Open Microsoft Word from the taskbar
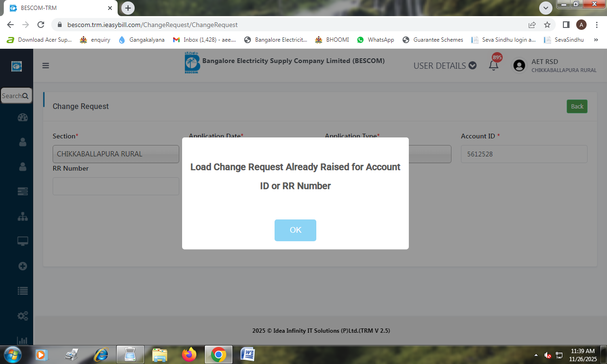Image resolution: width=607 pixels, height=364 pixels. click(x=248, y=354)
